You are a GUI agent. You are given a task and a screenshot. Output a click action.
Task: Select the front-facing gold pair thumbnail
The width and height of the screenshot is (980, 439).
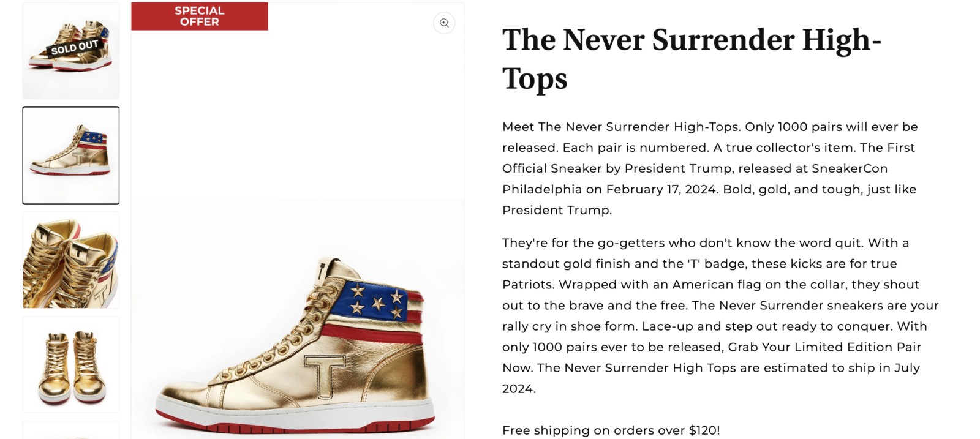(x=70, y=364)
